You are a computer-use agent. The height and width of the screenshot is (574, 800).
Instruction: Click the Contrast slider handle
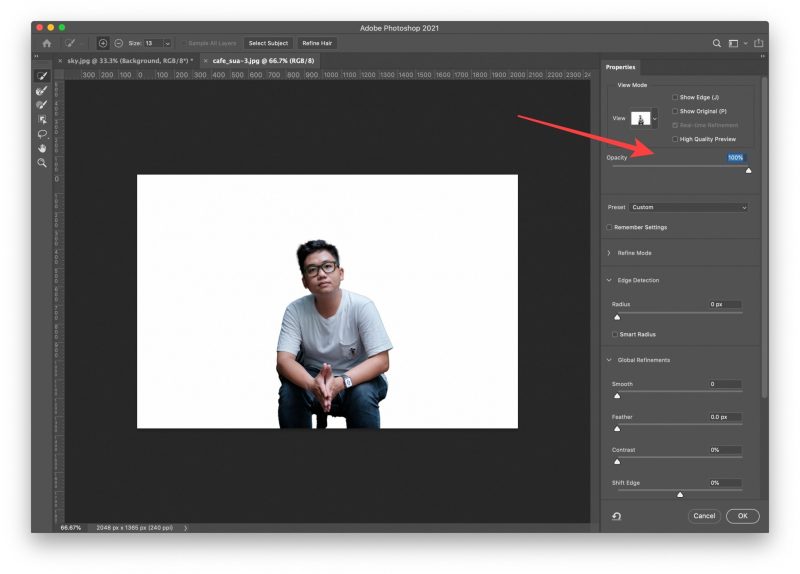[617, 462]
